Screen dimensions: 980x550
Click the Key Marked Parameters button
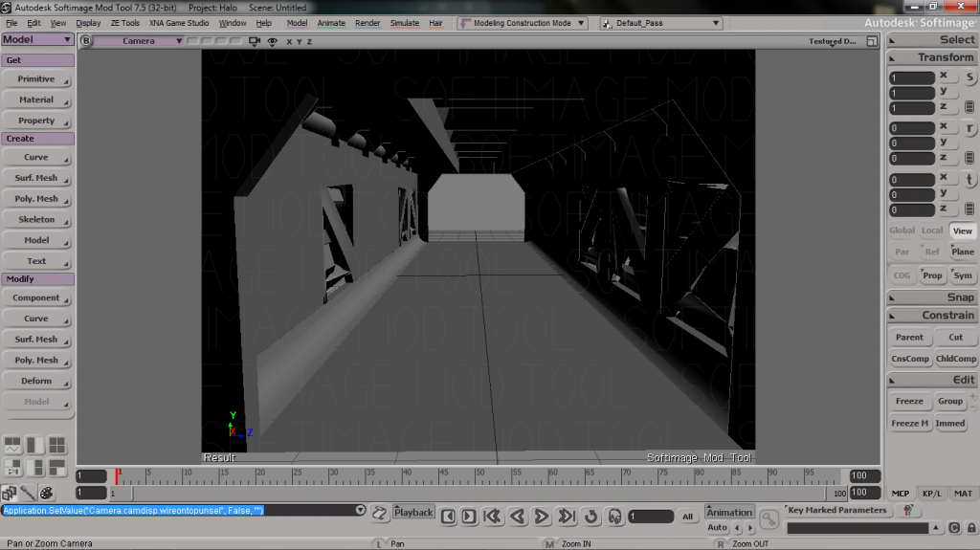coord(837,510)
